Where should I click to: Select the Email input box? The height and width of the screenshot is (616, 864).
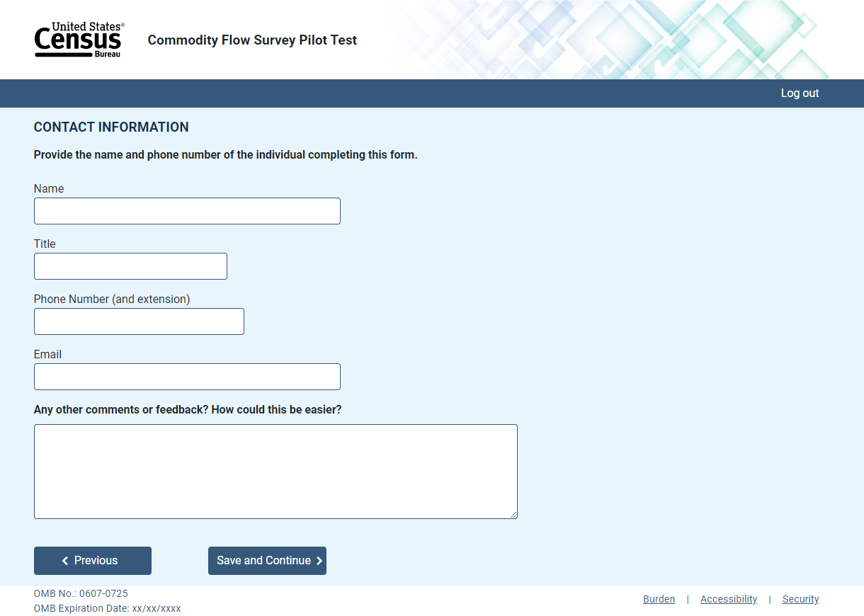[187, 377]
